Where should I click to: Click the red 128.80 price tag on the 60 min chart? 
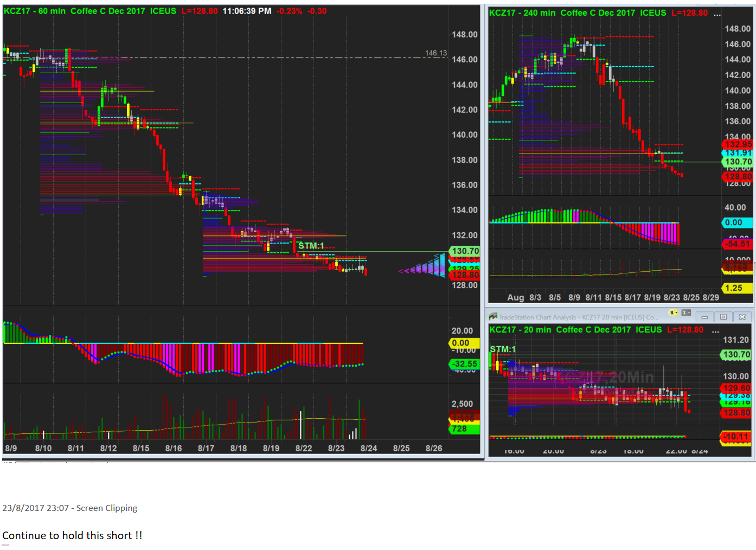pyautogui.click(x=465, y=275)
